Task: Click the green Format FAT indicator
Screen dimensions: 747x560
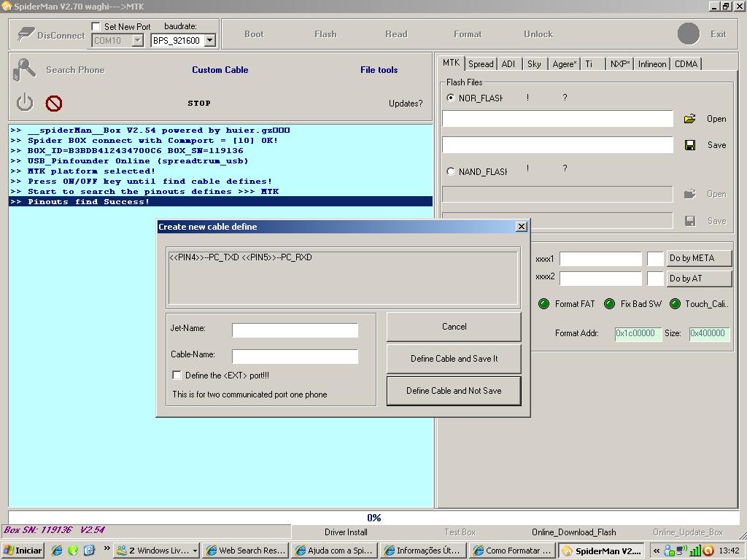Action: 543,304
